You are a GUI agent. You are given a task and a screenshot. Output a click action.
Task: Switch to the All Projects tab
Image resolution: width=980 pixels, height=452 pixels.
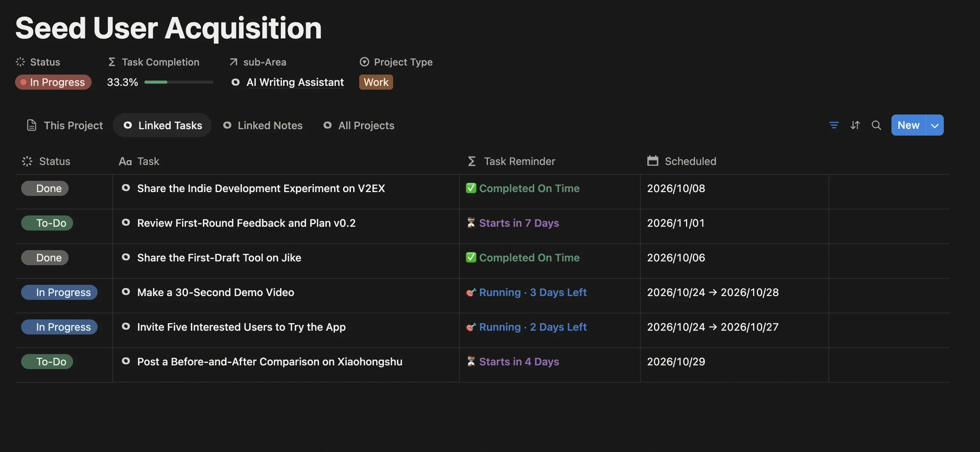pos(359,125)
